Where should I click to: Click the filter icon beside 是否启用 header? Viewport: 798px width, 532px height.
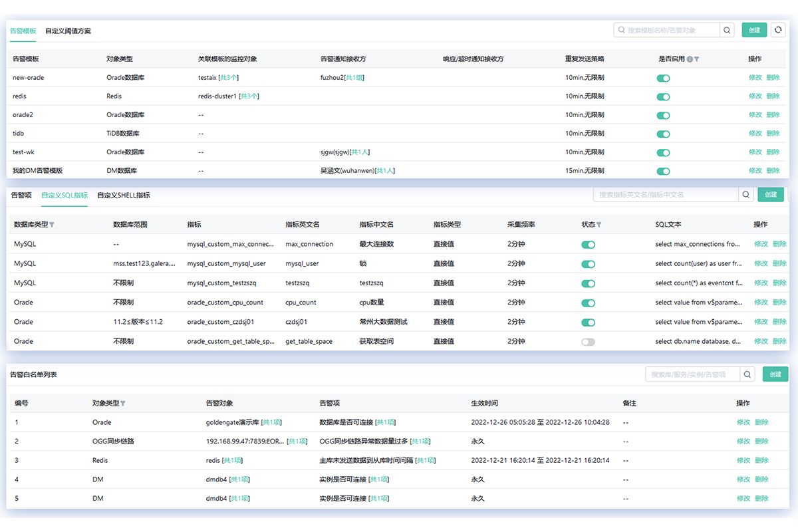(697, 59)
